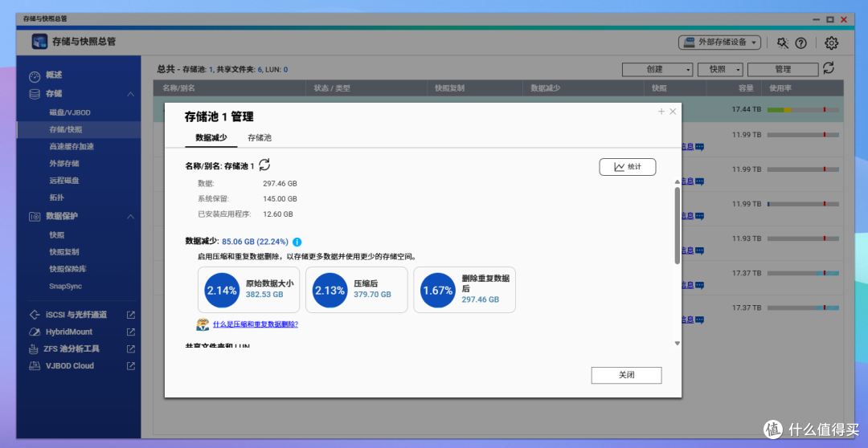Click the 145.00 GB 系统保留 value
868x448 pixels.
coord(280,198)
